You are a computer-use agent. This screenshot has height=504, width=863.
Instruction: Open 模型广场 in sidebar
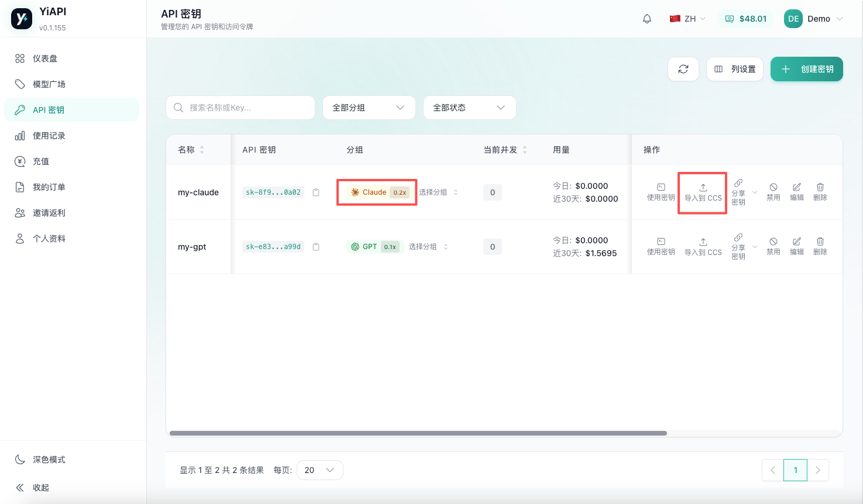pos(71,84)
